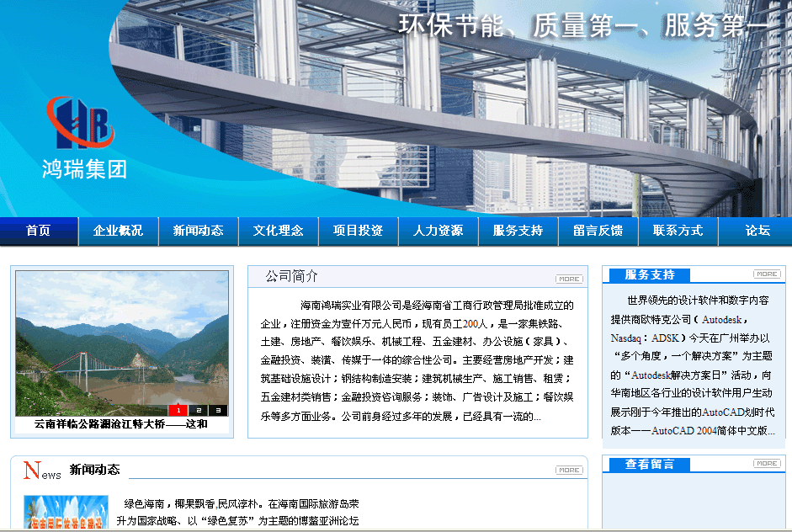Select 新闻动态 in the navigation bar

198,231
